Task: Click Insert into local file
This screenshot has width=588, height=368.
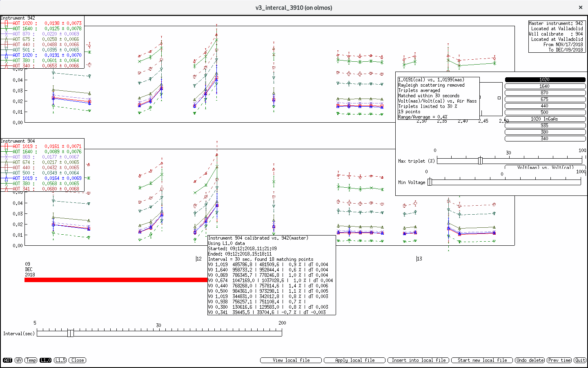Action: pyautogui.click(x=419, y=360)
